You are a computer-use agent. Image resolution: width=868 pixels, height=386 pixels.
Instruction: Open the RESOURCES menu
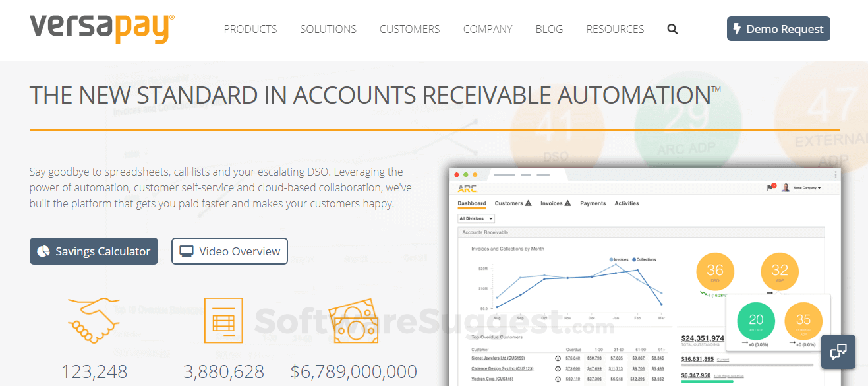click(615, 29)
